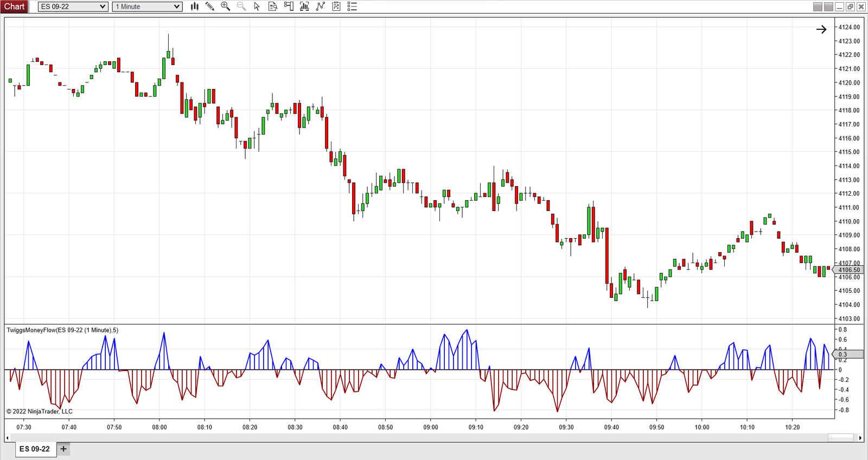Viewport: 868px width, 460px height.
Task: Click the 4106.50 current price marker
Action: coord(848,270)
